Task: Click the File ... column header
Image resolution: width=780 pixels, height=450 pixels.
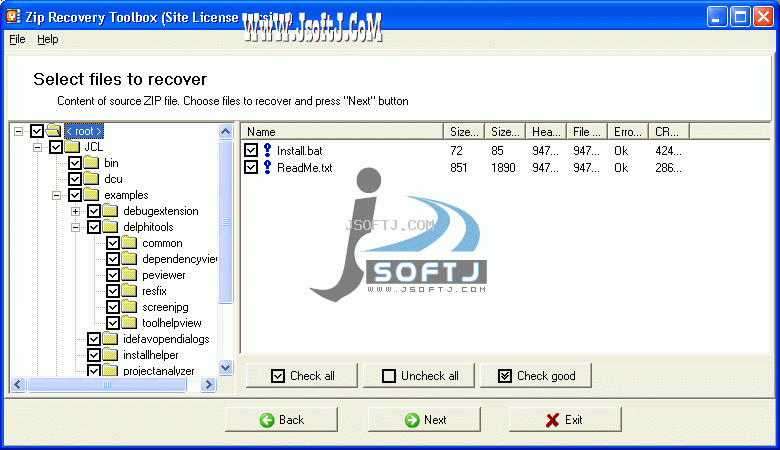Action: 587,132
